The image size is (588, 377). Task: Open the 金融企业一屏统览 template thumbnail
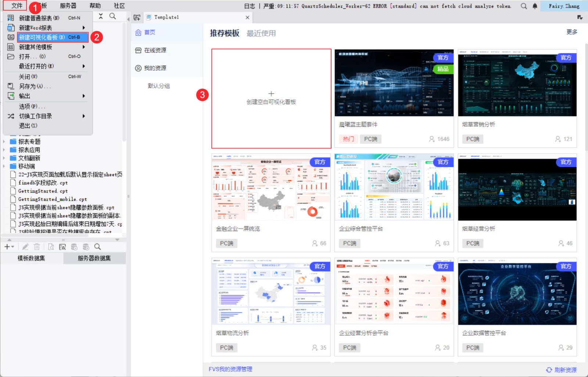[271, 187]
